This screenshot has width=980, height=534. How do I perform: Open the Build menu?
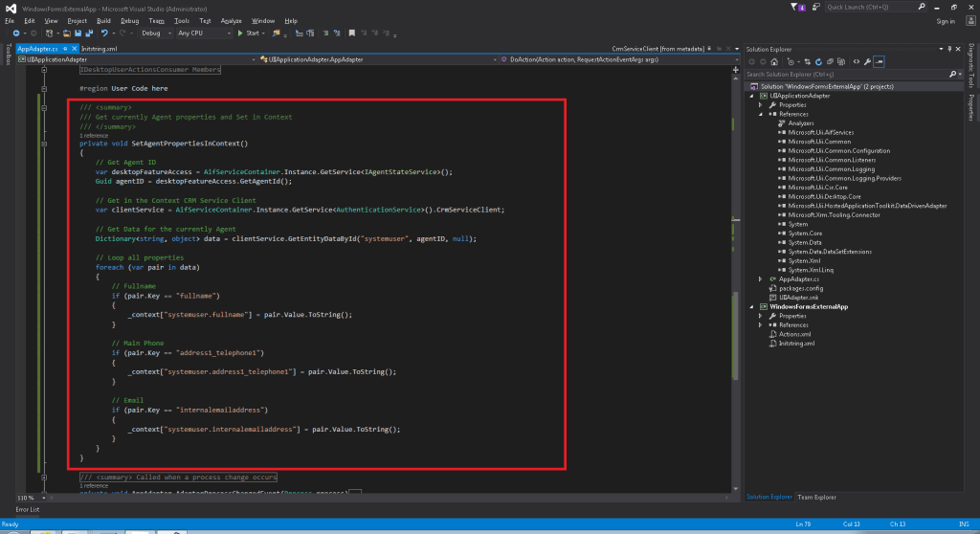pos(103,20)
